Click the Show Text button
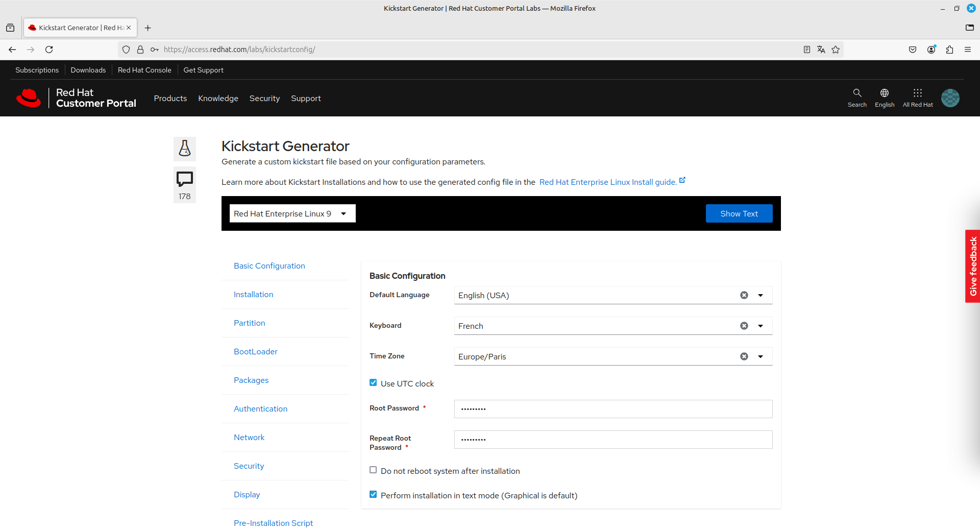 pos(739,213)
